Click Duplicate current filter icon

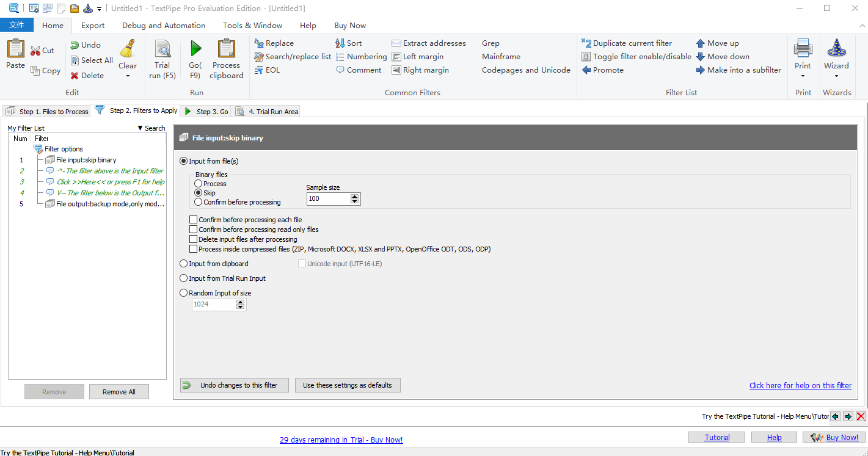[586, 43]
